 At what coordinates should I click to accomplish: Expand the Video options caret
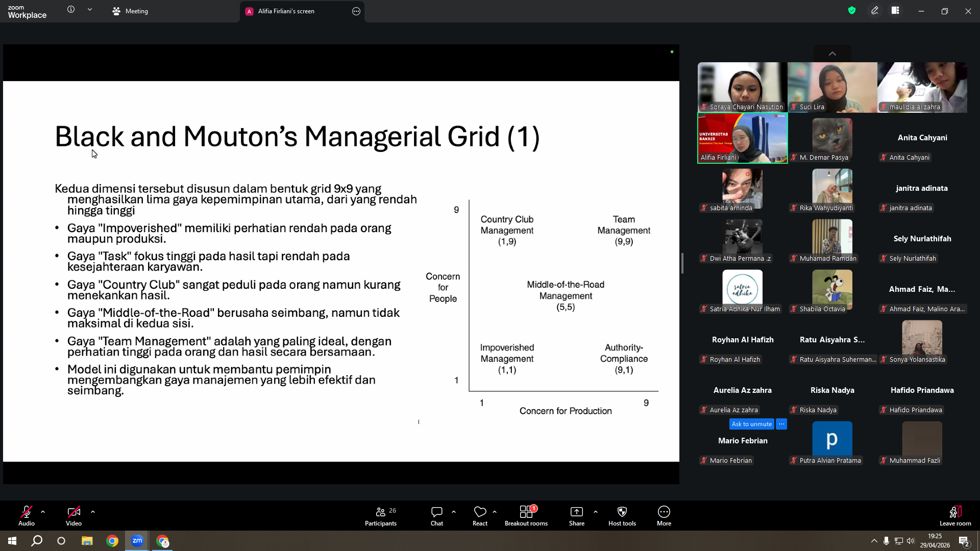92,512
